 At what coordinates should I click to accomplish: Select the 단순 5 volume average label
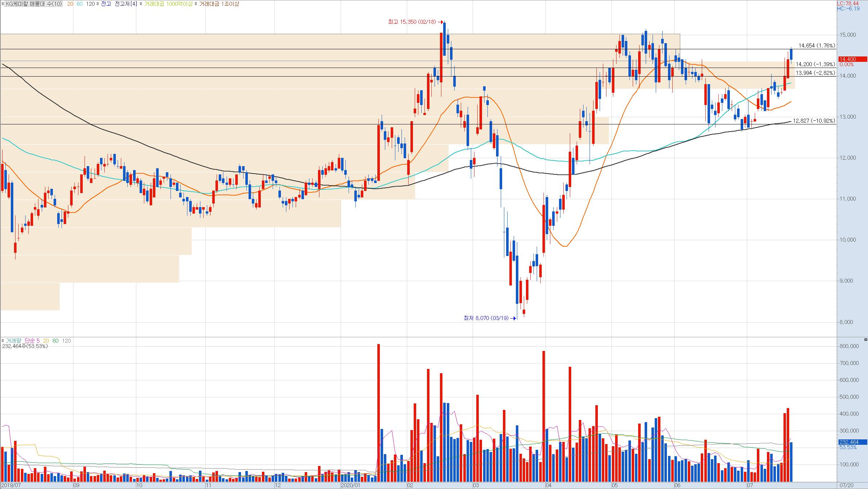tap(32, 341)
